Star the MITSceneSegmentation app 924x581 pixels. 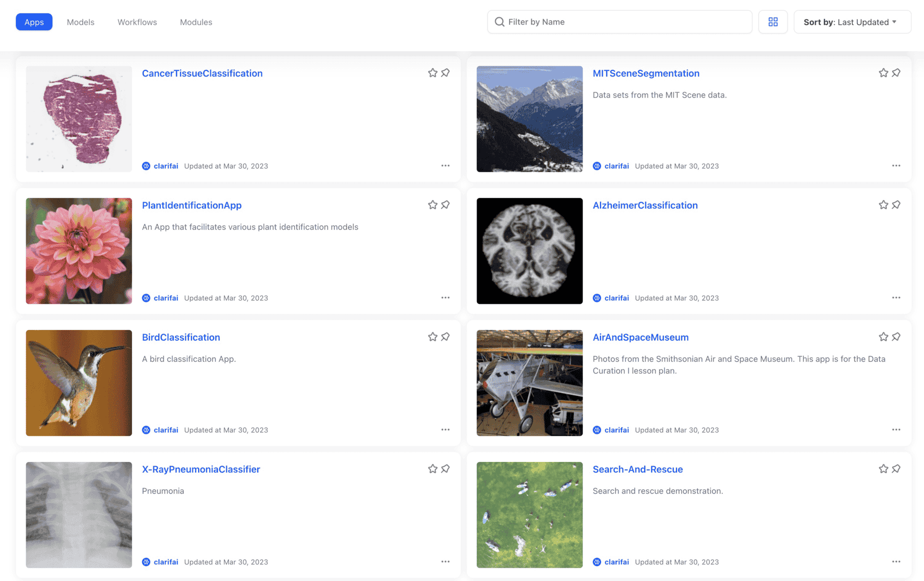(x=883, y=73)
